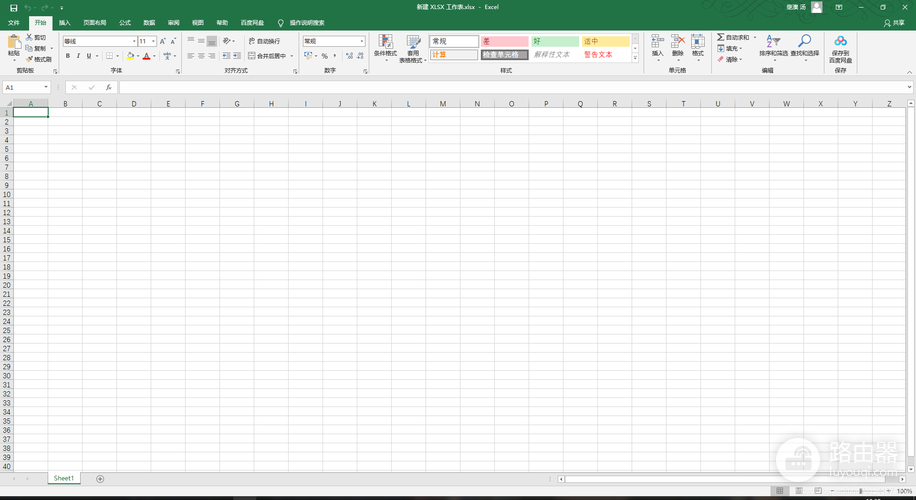
Task: Click Find and Select magnifier icon
Action: 804,41
